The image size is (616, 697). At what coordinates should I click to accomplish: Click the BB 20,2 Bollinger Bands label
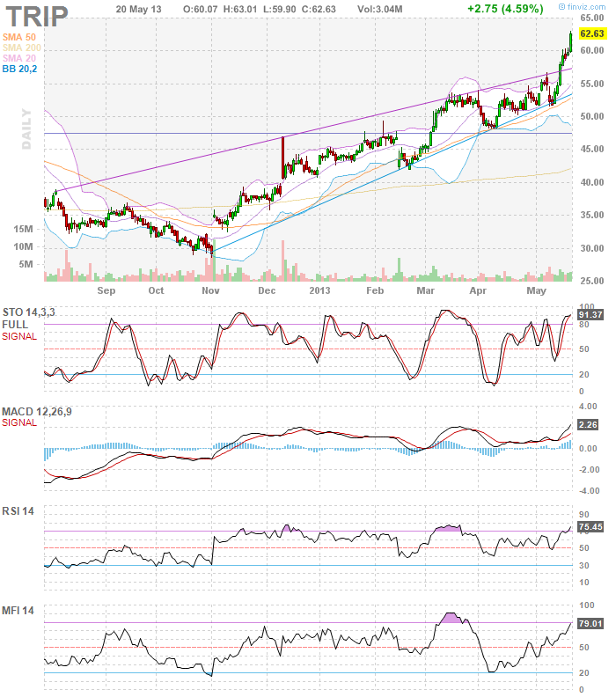tap(20, 68)
